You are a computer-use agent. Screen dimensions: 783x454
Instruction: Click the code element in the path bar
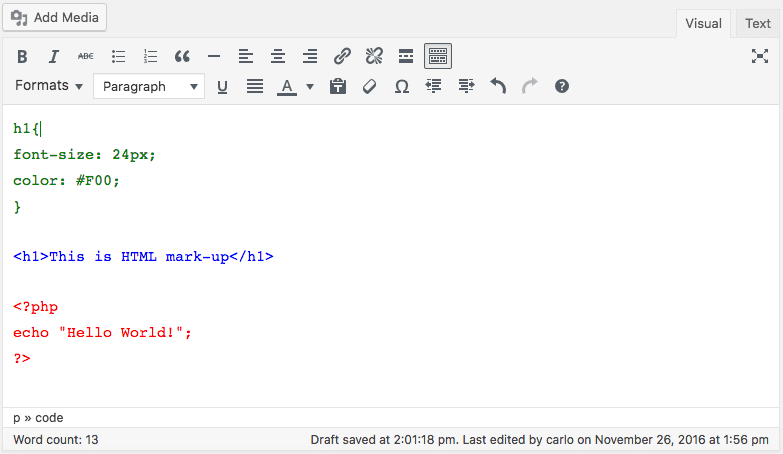click(x=49, y=418)
